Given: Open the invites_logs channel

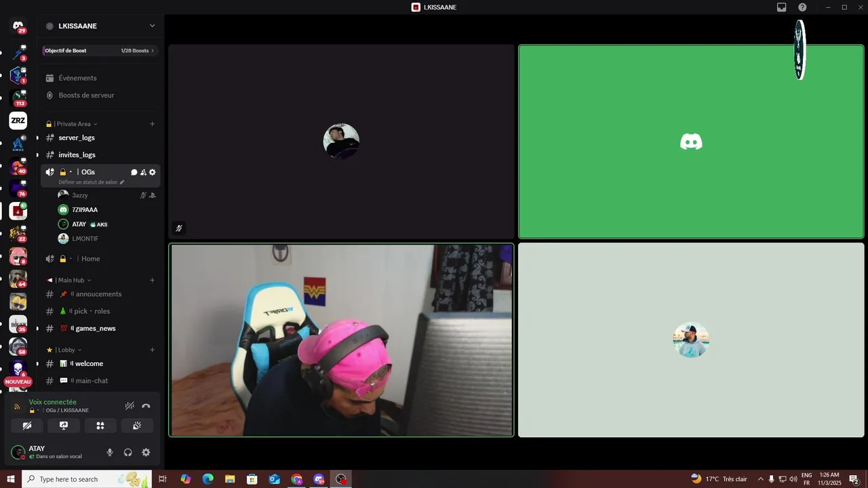Looking at the screenshot, I should pos(100,155).
